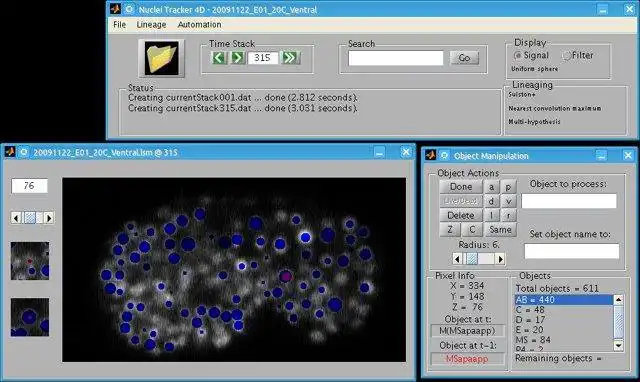Close the Object Manipulation window
Screen dimensions: 640x382
(628, 155)
